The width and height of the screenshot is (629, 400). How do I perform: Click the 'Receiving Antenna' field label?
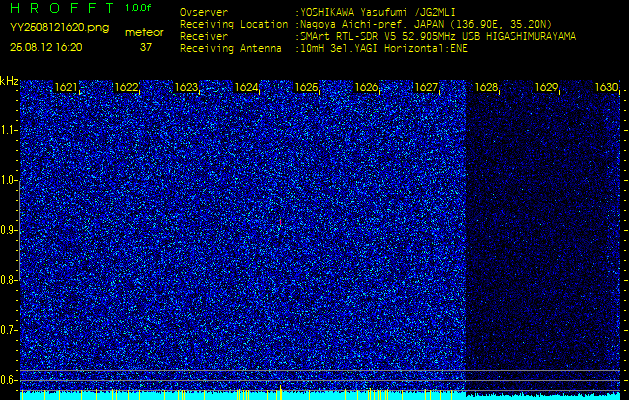click(x=231, y=49)
